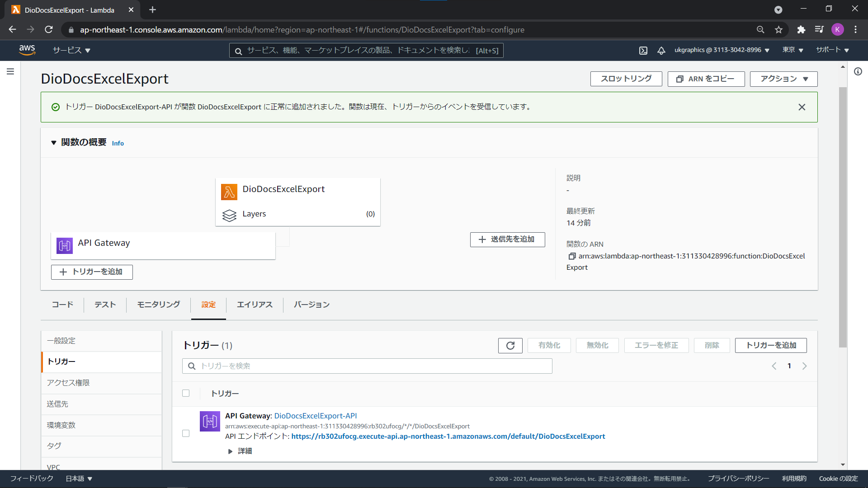Open the info panel icon

coord(858,71)
